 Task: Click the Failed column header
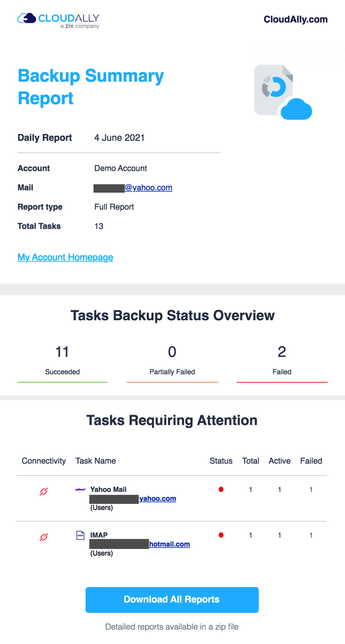(x=311, y=461)
